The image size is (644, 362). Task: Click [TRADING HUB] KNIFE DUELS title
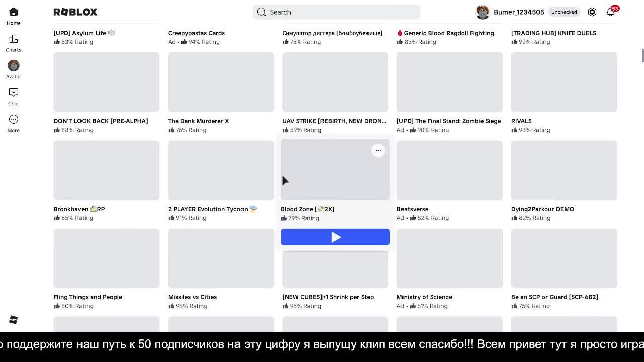[x=553, y=33]
